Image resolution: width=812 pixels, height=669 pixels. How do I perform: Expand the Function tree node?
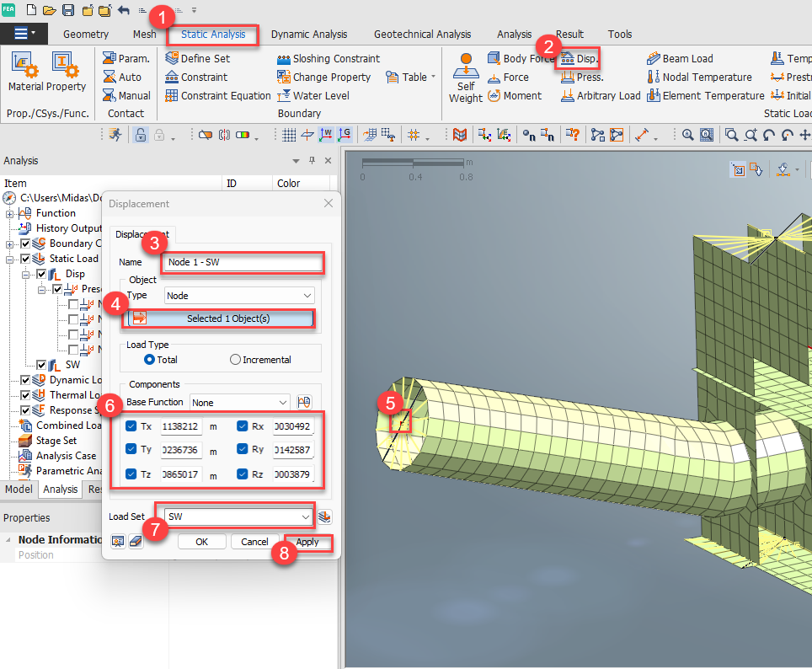pyautogui.click(x=9, y=213)
